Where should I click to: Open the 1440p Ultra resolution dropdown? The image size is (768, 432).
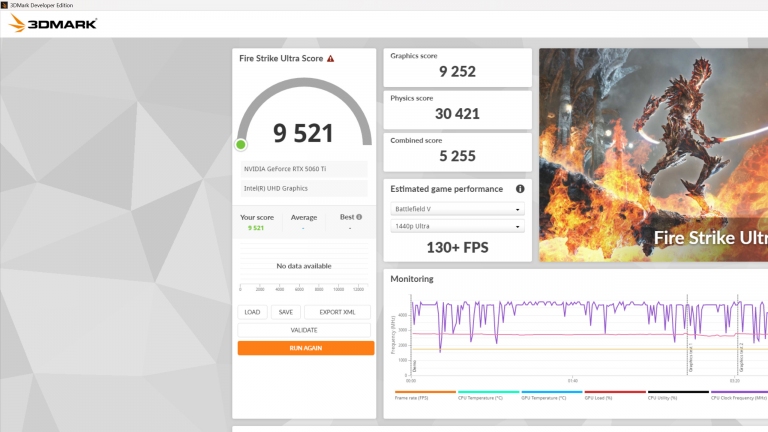tap(457, 226)
